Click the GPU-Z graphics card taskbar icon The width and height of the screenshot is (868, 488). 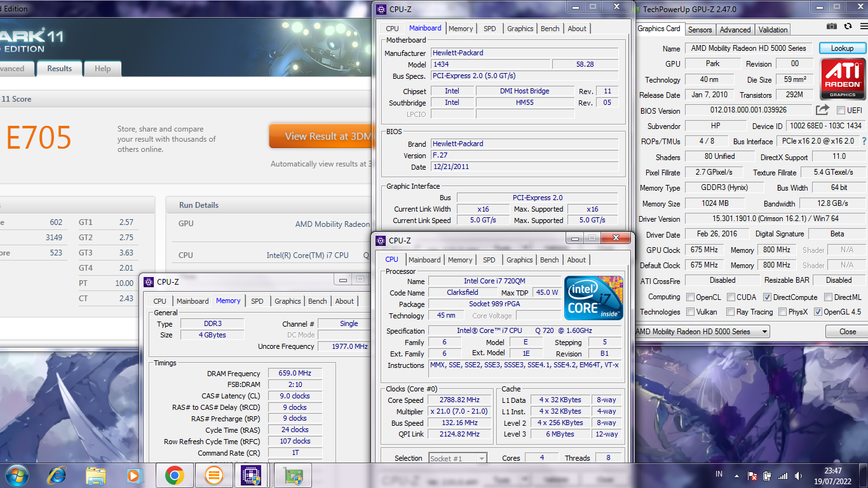click(x=293, y=475)
